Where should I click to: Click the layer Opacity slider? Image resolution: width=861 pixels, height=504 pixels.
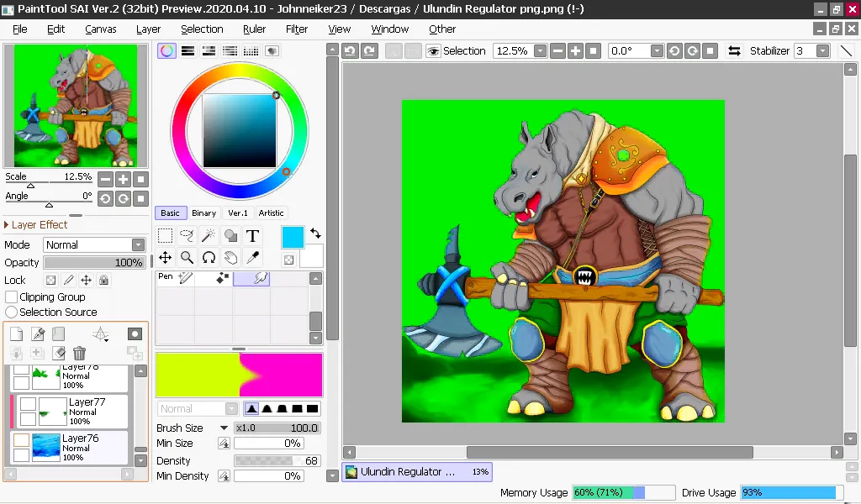pyautogui.click(x=94, y=263)
